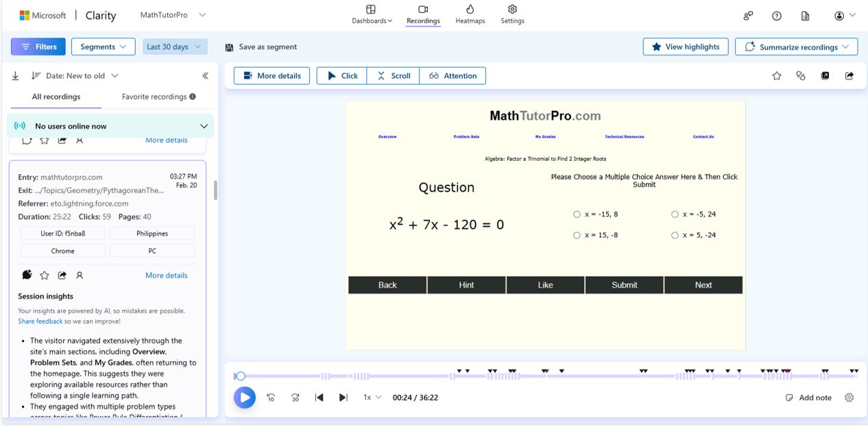This screenshot has width=868, height=426.
Task: Click the Share feedback link
Action: [x=40, y=321]
